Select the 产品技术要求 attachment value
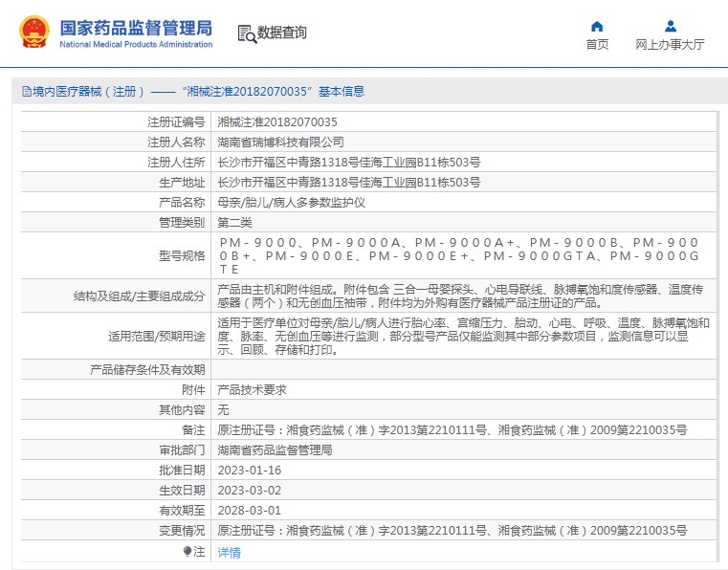This screenshot has width=728, height=570. [x=252, y=390]
